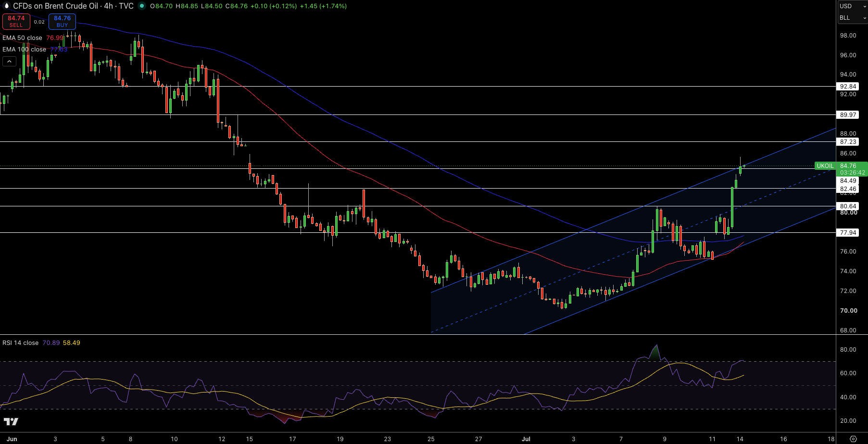
Task: Click the 92.84 horizontal line price label
Action: (x=848, y=87)
